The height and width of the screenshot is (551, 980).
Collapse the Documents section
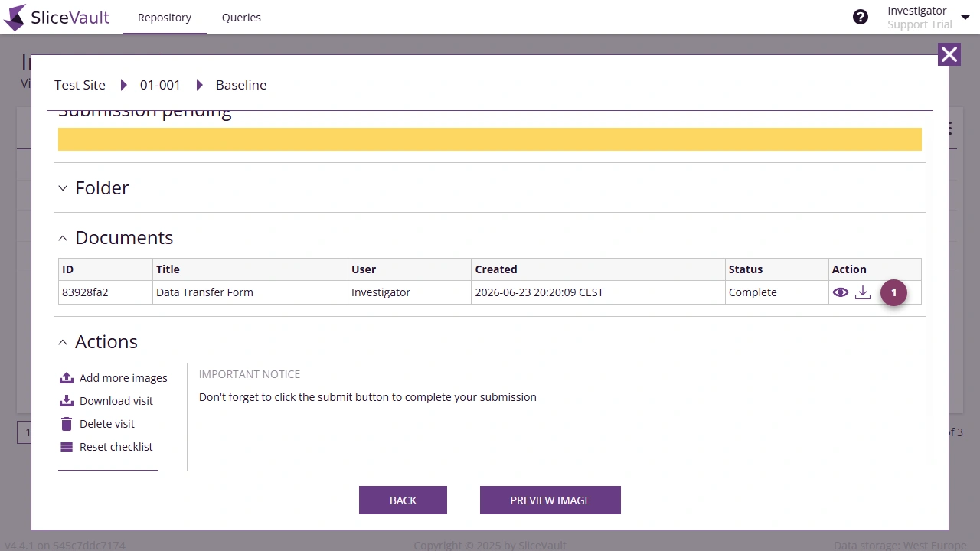(63, 238)
